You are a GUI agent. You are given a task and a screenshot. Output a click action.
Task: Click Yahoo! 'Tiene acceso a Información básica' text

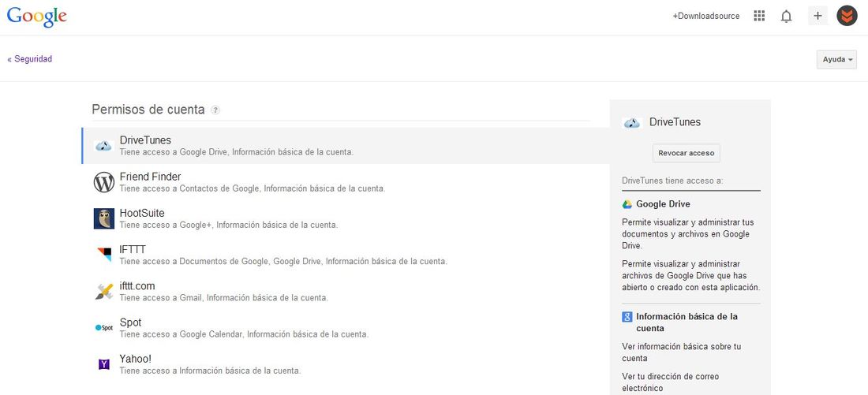pos(211,371)
